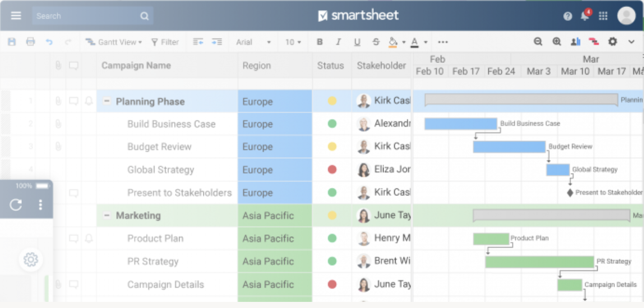Open the Filter tool

165,42
